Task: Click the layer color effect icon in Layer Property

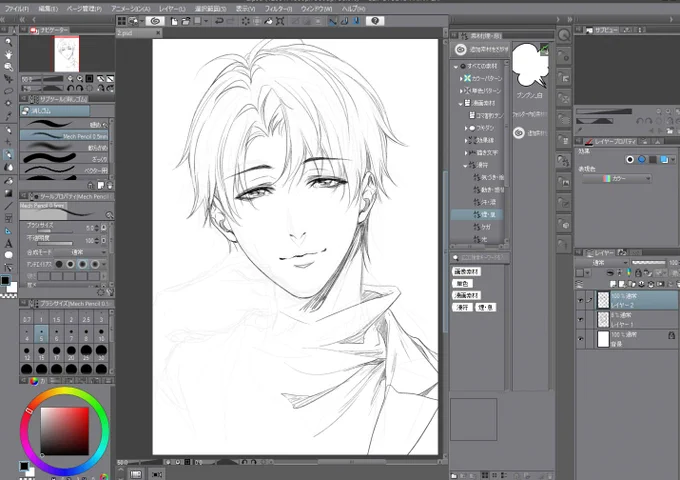Action: pos(664,160)
